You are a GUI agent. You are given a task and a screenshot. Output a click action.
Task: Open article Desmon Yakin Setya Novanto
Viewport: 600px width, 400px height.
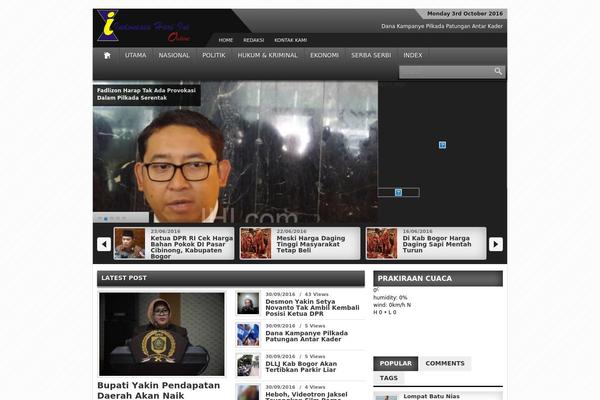click(312, 308)
